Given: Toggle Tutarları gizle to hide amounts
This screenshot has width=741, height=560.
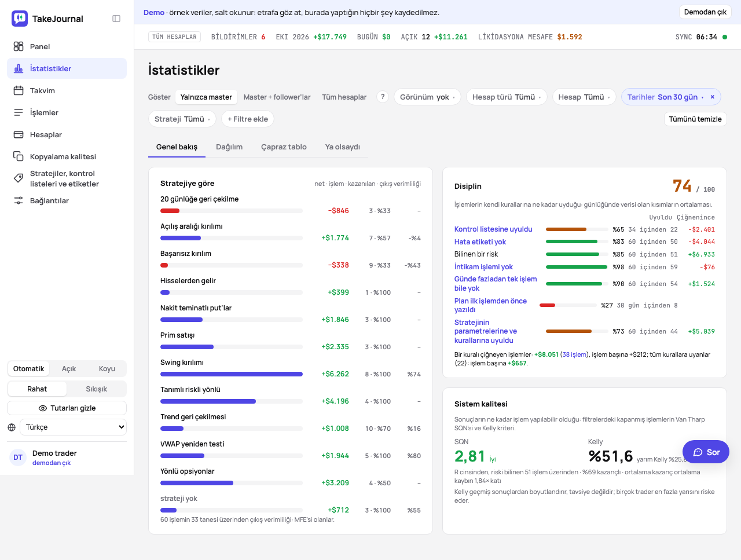Looking at the screenshot, I should click(67, 408).
